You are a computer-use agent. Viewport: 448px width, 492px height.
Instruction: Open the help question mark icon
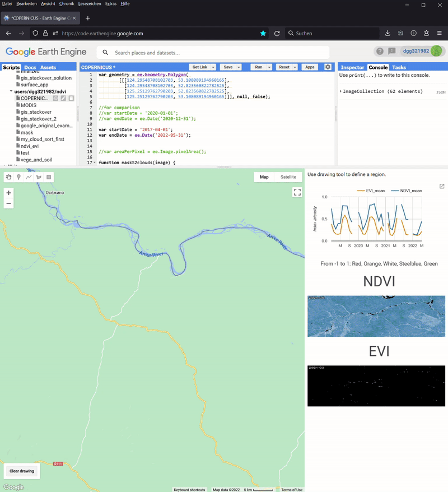coord(380,51)
